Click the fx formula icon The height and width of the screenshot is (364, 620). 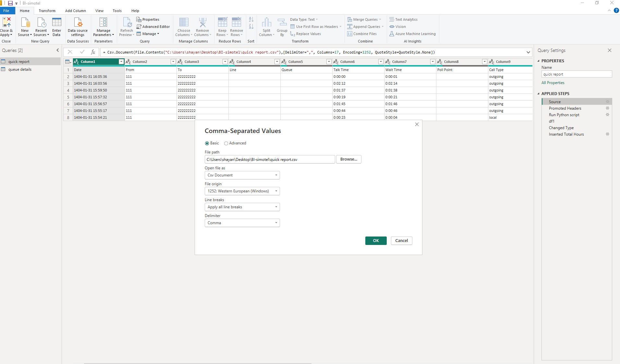pos(93,52)
